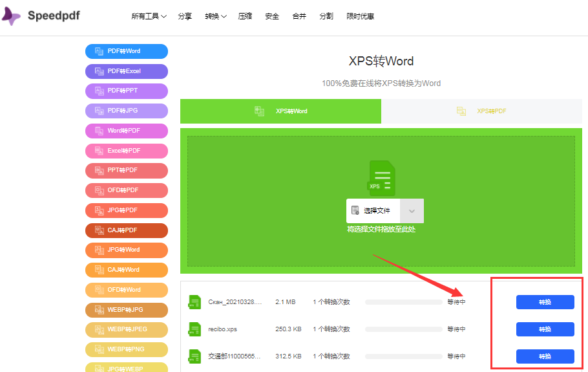Open the Word转PDF sidebar tool

127,131
